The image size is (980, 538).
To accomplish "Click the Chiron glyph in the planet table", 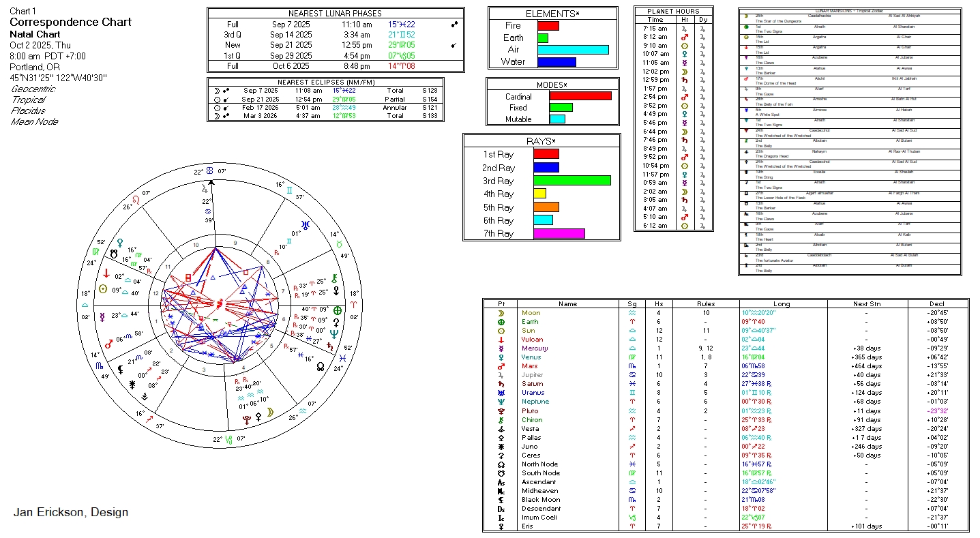I will click(501, 419).
